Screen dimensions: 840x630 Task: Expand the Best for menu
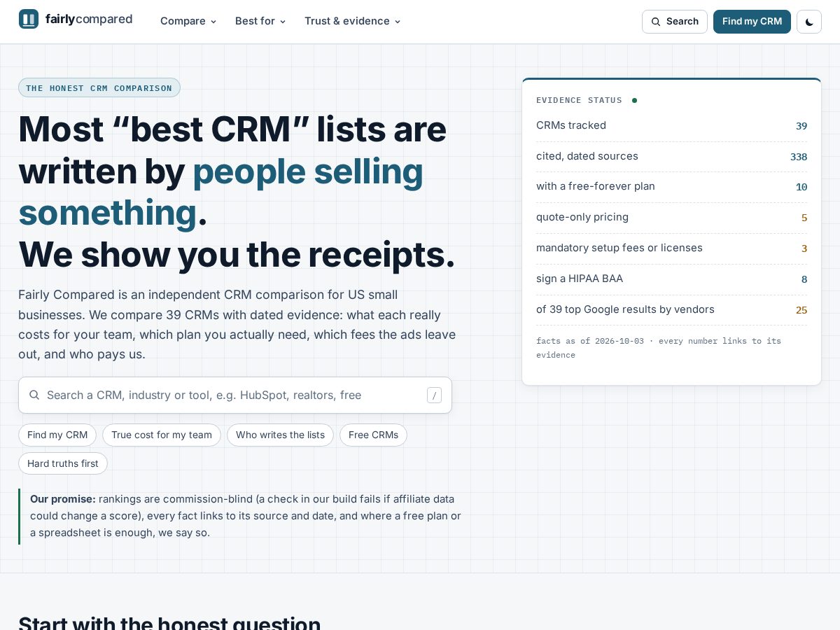tap(260, 21)
